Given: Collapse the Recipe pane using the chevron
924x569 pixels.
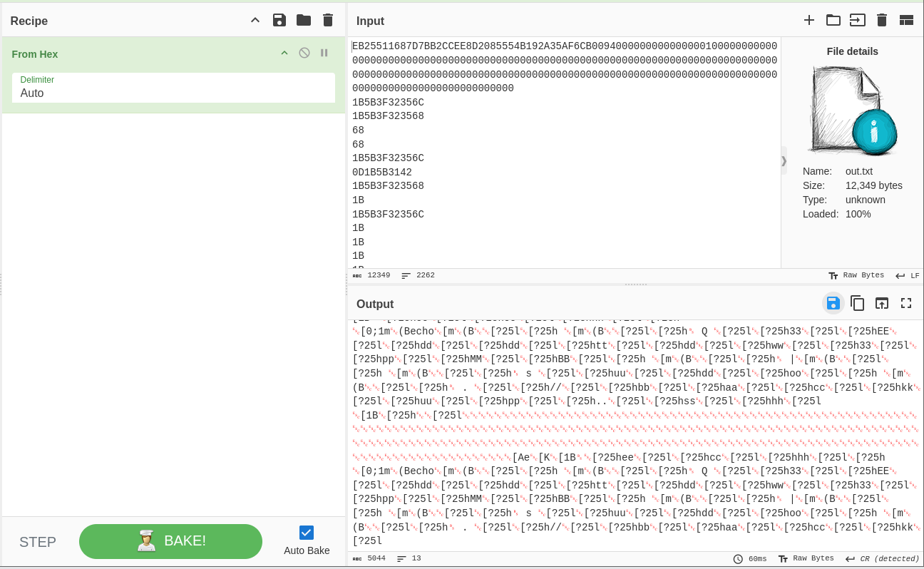Looking at the screenshot, I should pos(255,20).
